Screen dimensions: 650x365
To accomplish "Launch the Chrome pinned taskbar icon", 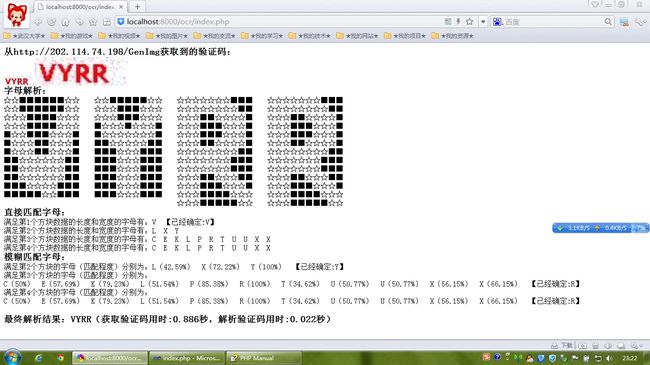I will tap(61, 358).
